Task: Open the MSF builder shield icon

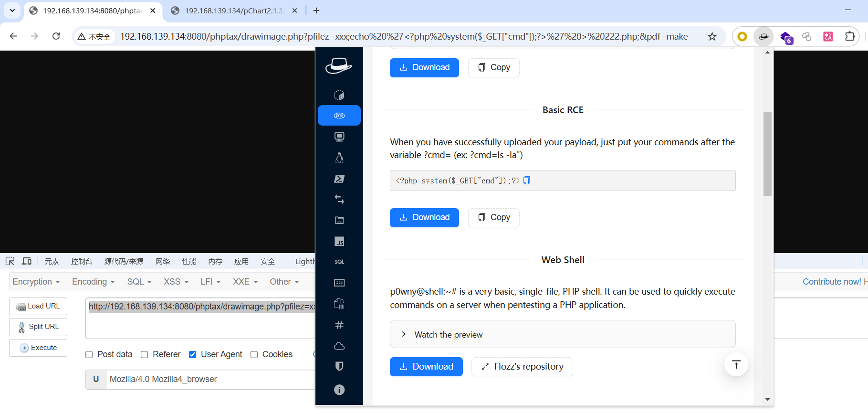Action: [x=339, y=366]
